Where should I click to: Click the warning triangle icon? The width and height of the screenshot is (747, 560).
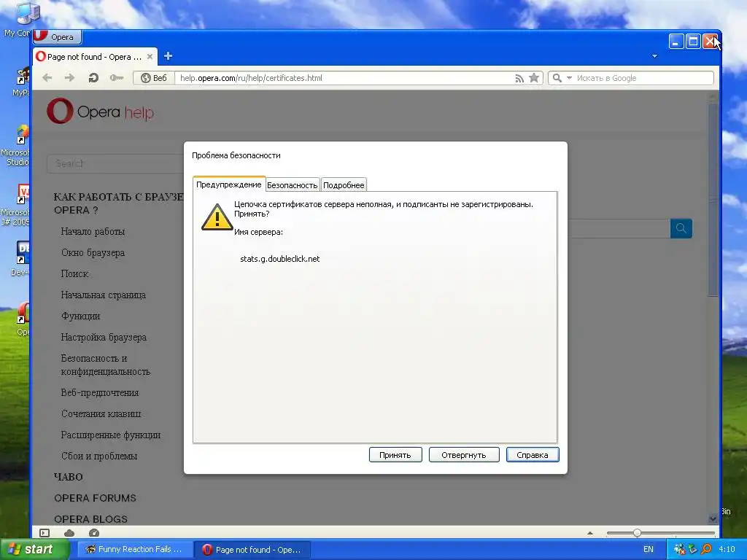[x=217, y=217]
